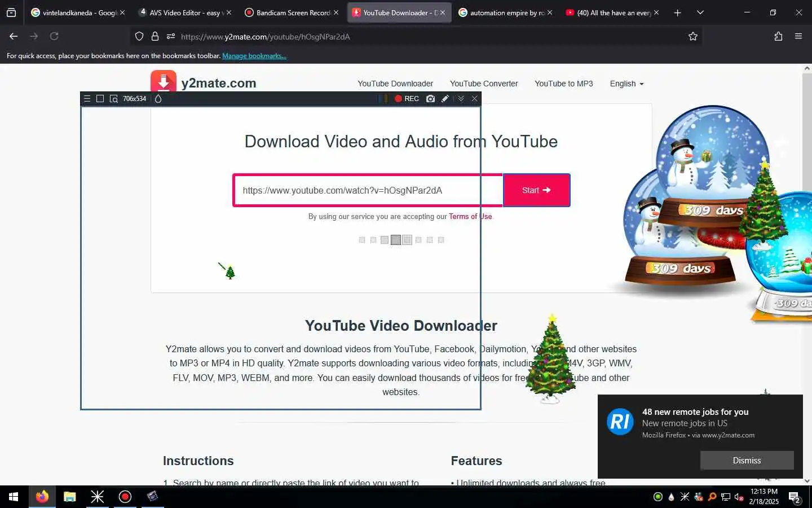The height and width of the screenshot is (508, 812).
Task: Open the Firefox extensions puzzle icon
Action: click(778, 36)
